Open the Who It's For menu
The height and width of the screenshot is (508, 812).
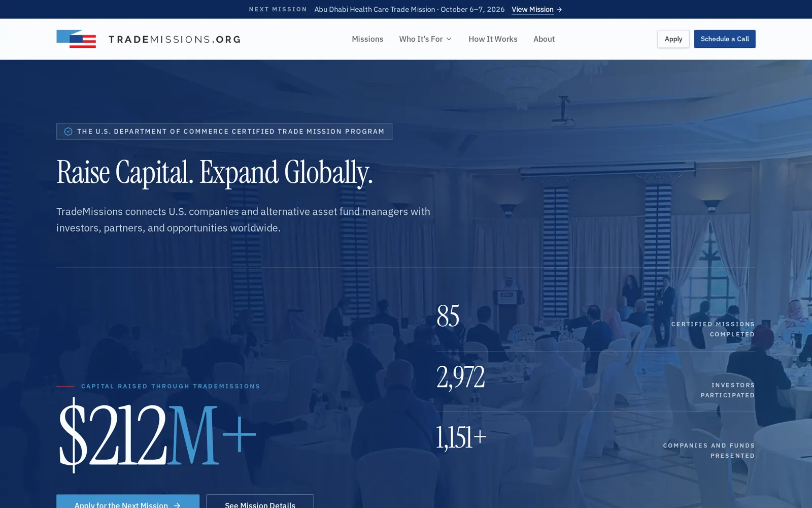tap(425, 39)
